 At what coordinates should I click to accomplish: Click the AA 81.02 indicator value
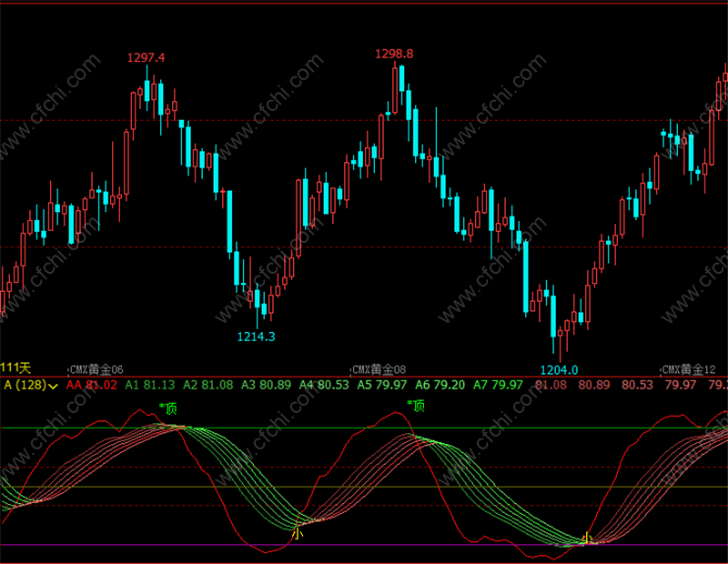[92, 385]
